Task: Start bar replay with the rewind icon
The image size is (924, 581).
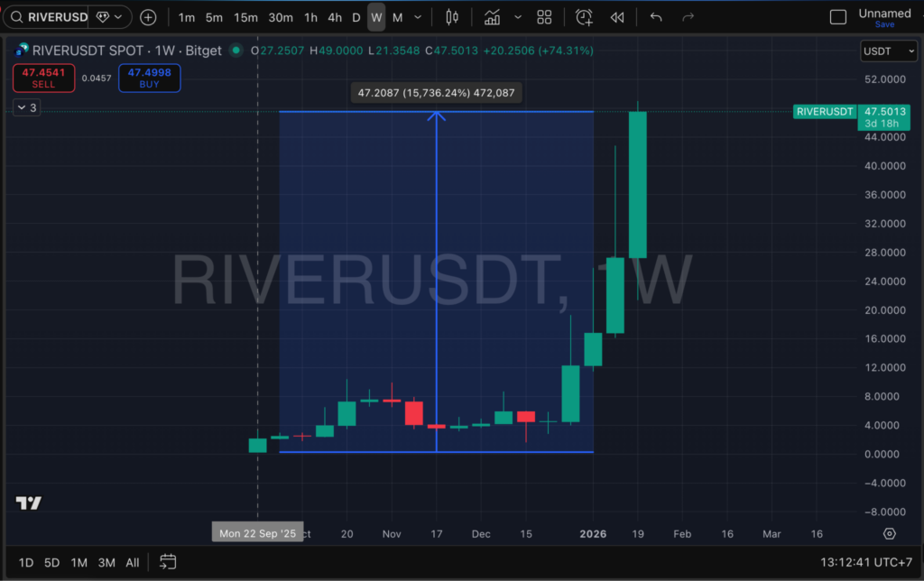Action: tap(617, 17)
